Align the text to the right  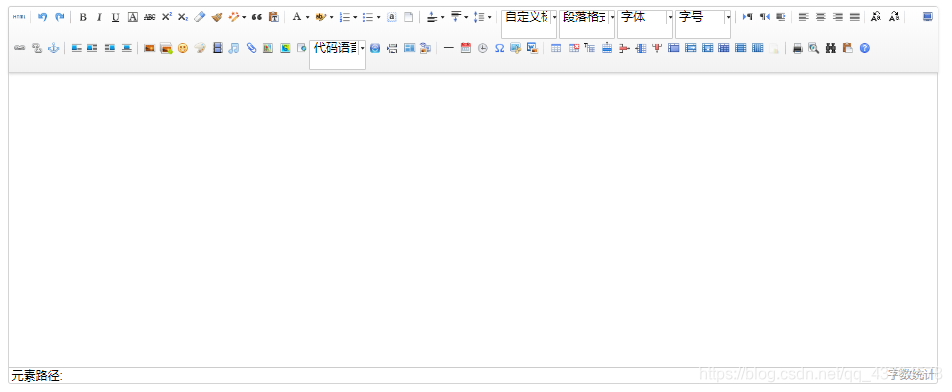(x=838, y=17)
